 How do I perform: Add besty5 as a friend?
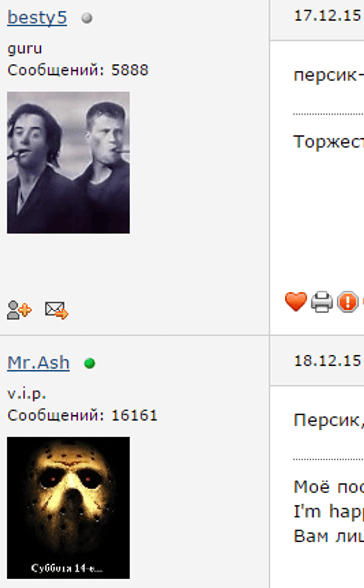19,310
